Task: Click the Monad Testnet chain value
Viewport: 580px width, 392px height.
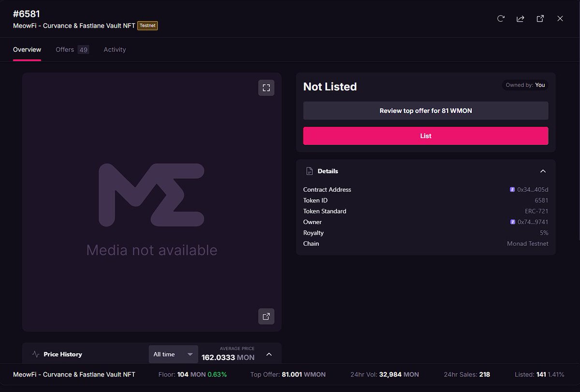Action: pyautogui.click(x=528, y=244)
